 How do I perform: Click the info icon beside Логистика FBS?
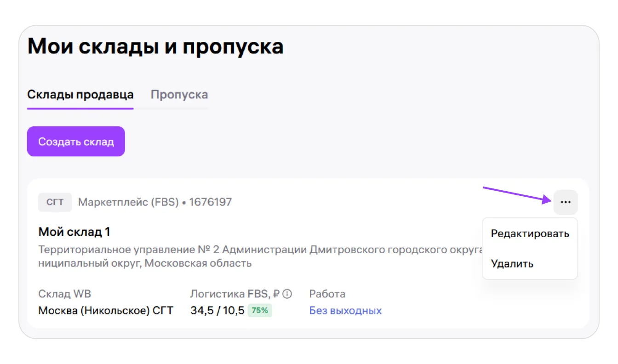point(287,294)
